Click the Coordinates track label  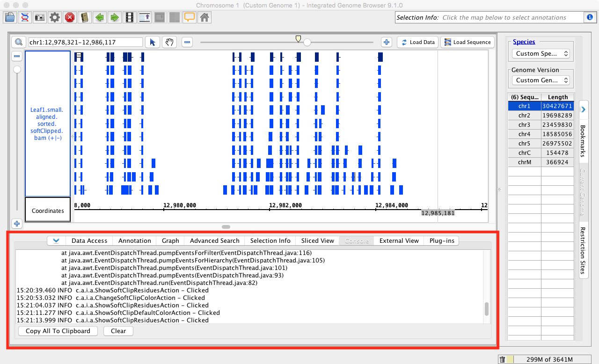[48, 211]
